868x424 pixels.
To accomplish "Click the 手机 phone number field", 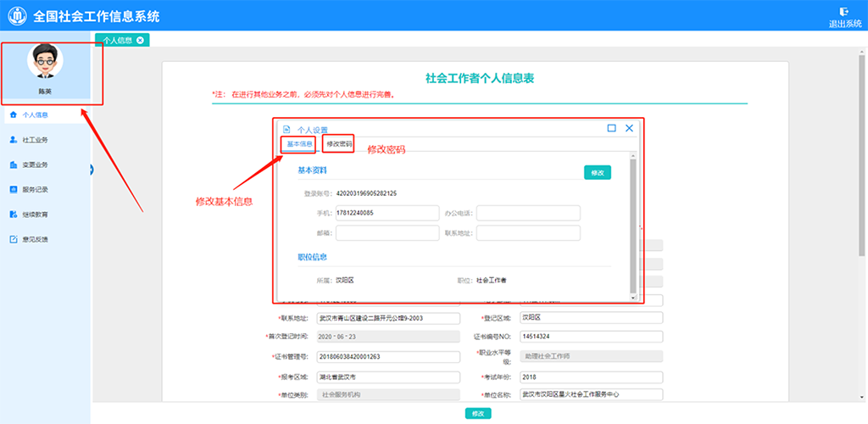I will [387, 213].
